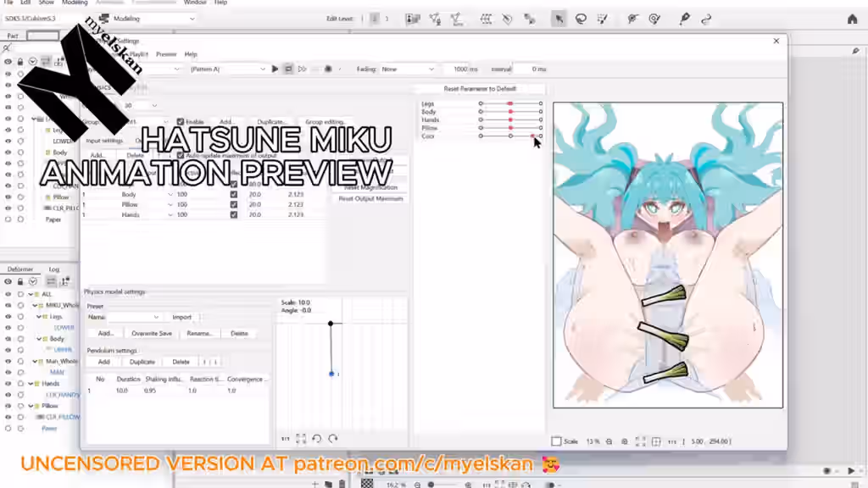Click the Duration cell showing 10.0
868x488 pixels.
[122, 391]
